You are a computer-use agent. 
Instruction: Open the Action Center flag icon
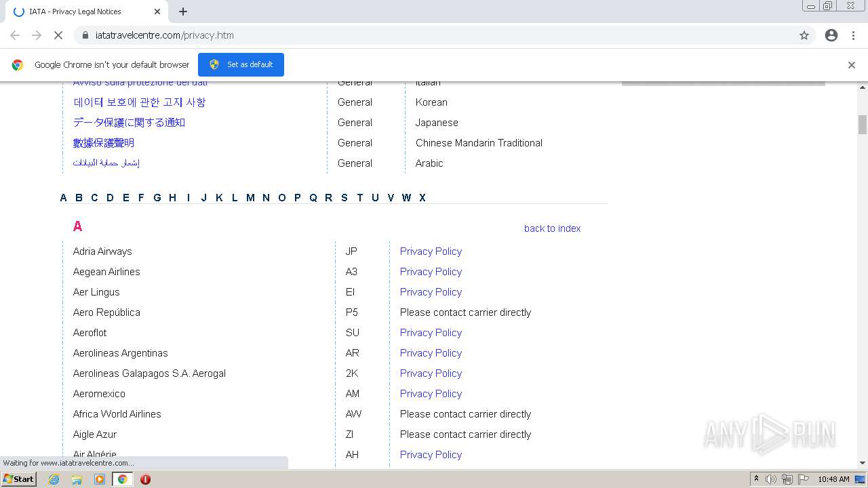click(803, 479)
